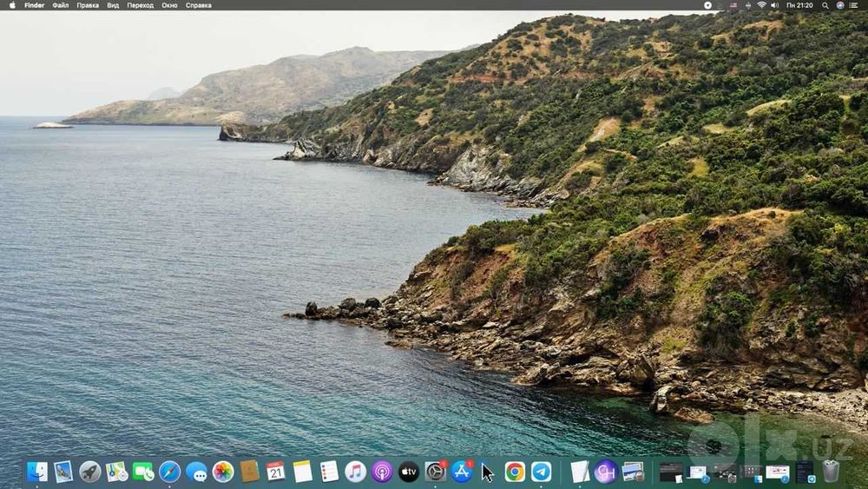The height and width of the screenshot is (489, 868).
Task: Open the purple CH app icon
Action: tap(606, 472)
